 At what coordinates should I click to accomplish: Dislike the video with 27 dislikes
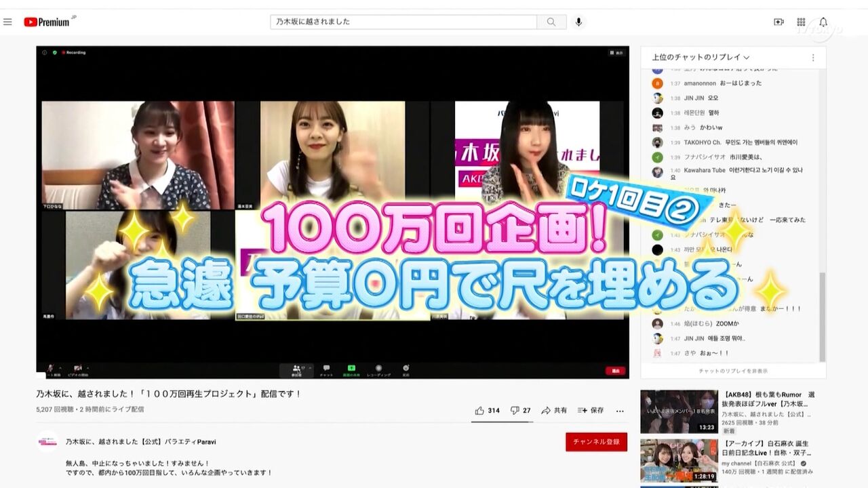pos(521,410)
